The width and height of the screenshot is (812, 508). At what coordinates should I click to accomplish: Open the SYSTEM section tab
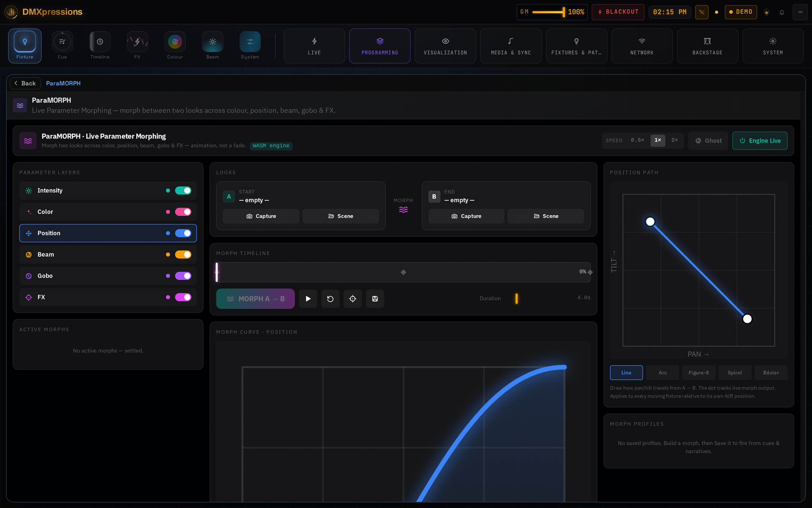pyautogui.click(x=773, y=46)
